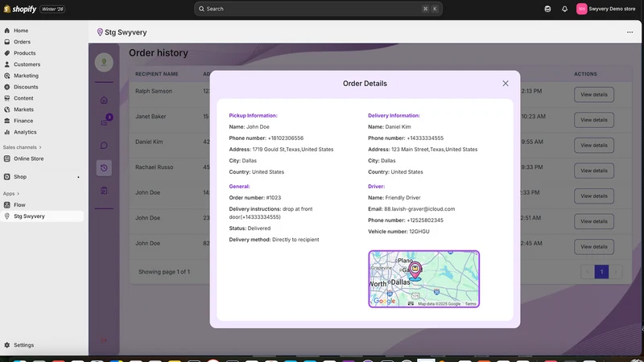This screenshot has height=362, width=644.
Task: Open the three-dot more actions menu
Action: pyautogui.click(x=630, y=32)
